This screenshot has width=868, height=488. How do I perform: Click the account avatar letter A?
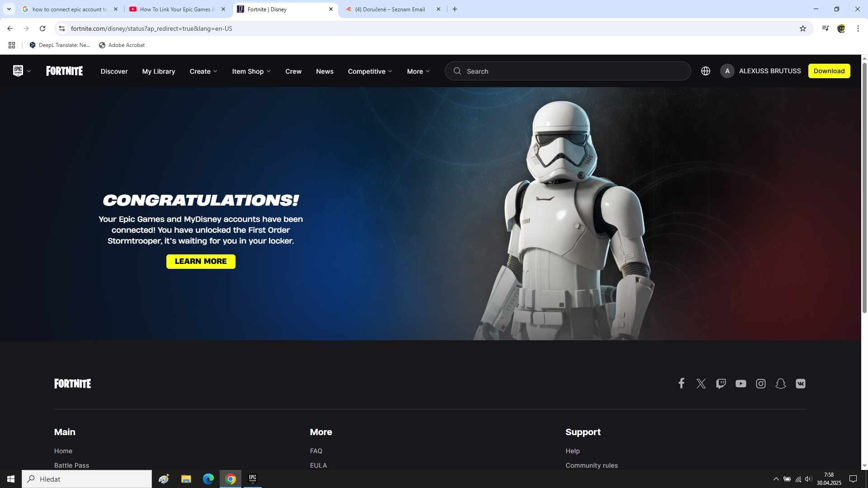727,71
